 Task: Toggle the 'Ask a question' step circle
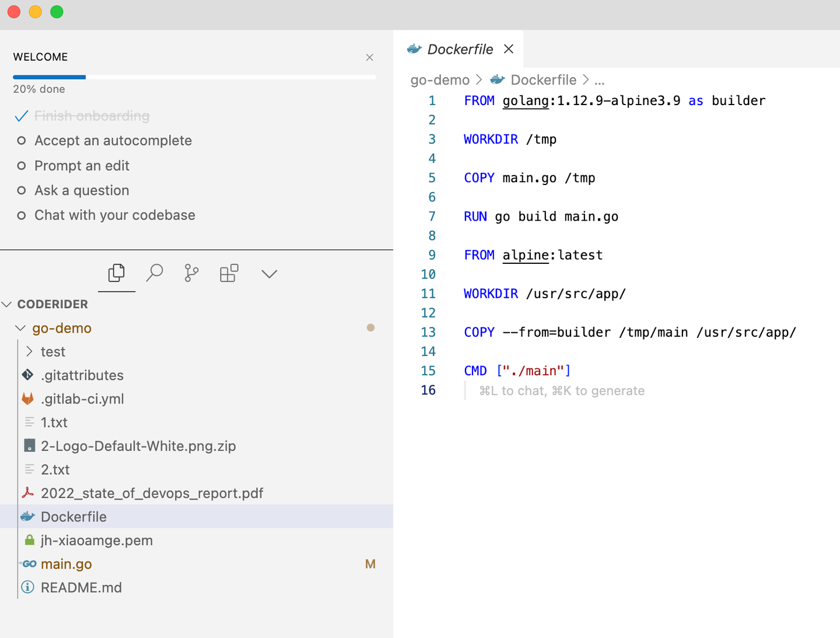(22, 190)
